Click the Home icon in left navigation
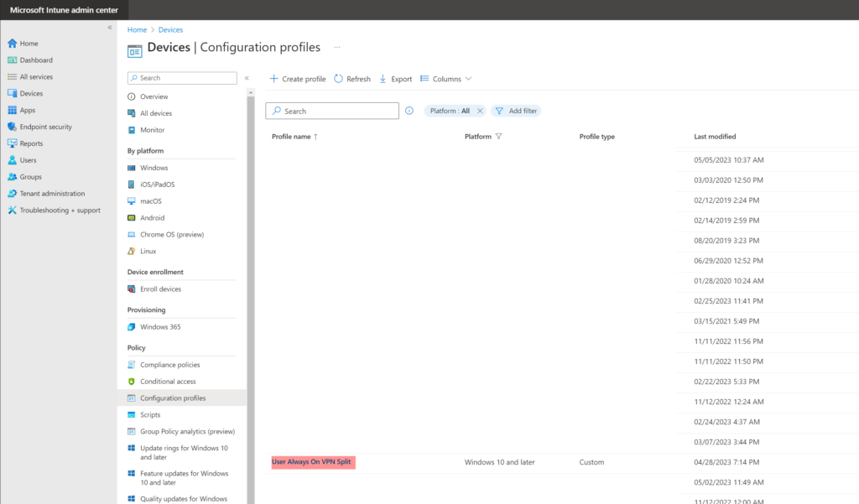Viewport: 859px width, 504px height. (12, 44)
